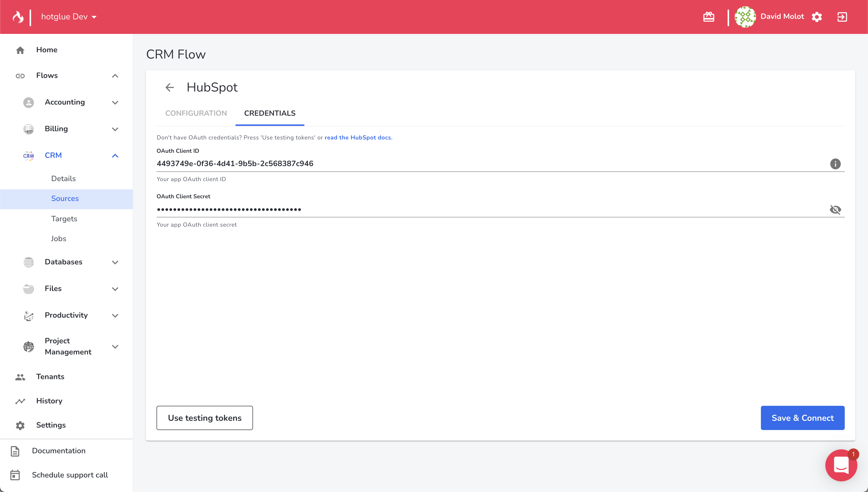Click David Molot's avatar image
The image size is (868, 492).
pos(745,16)
